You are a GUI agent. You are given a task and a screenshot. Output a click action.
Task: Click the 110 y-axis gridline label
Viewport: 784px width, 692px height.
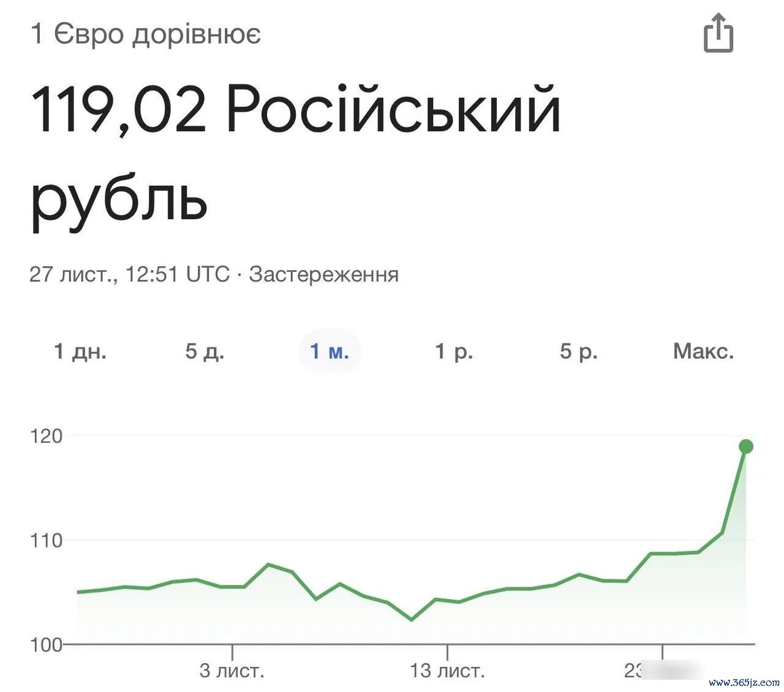47,540
